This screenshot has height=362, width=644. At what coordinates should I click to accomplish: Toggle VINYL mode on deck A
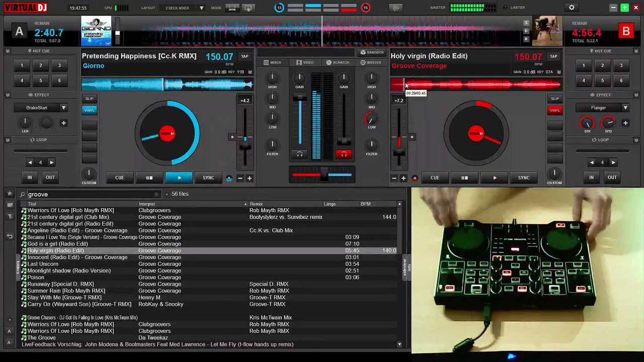(89, 110)
